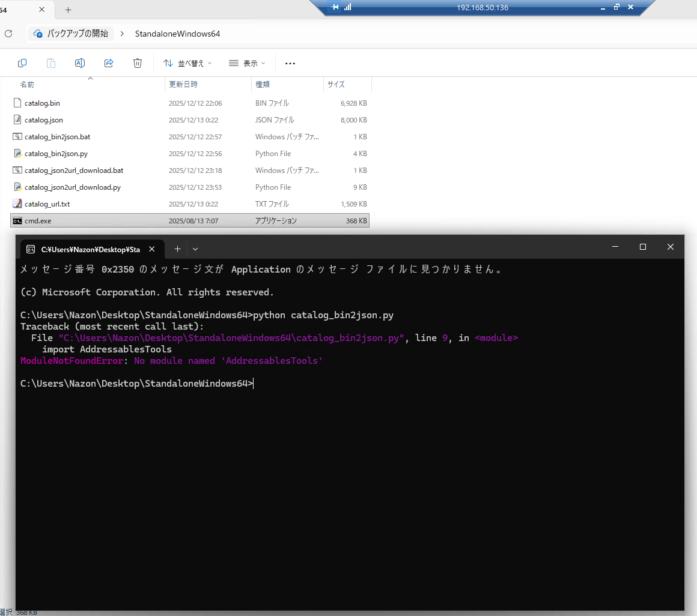Click the Share icon in Explorer toolbar
697x616 pixels.
click(x=109, y=63)
